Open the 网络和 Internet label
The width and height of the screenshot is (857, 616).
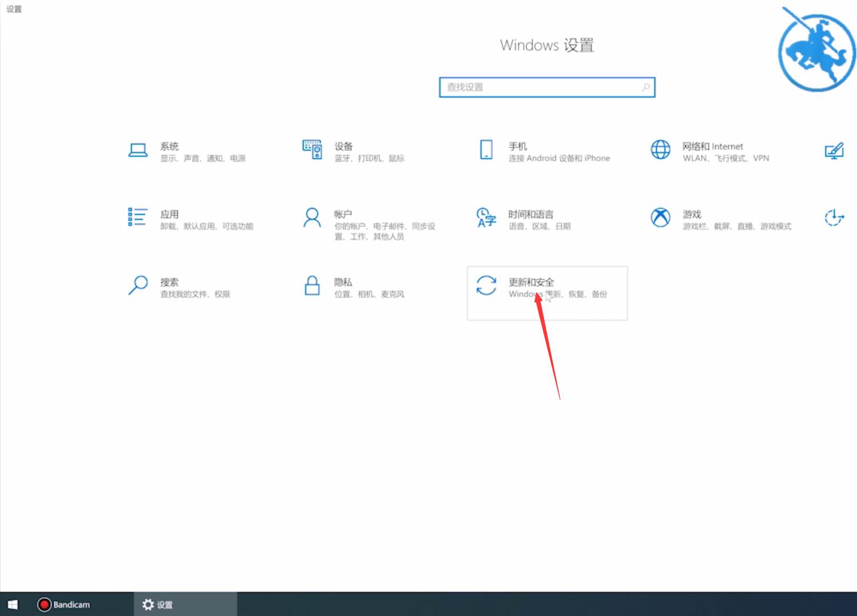(x=713, y=146)
